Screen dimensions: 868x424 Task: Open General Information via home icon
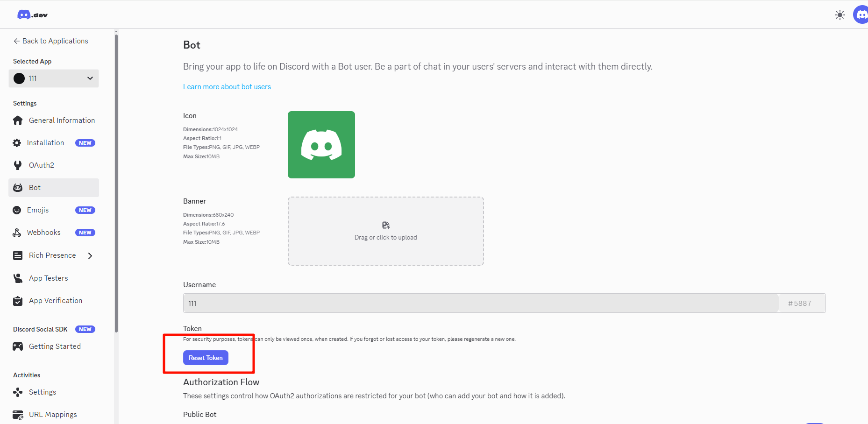coord(17,120)
